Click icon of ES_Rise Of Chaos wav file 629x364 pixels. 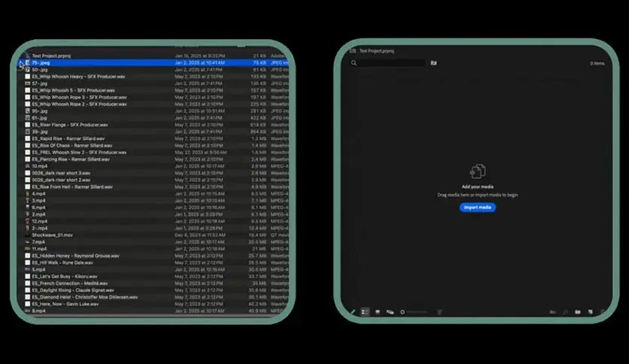tap(28, 145)
